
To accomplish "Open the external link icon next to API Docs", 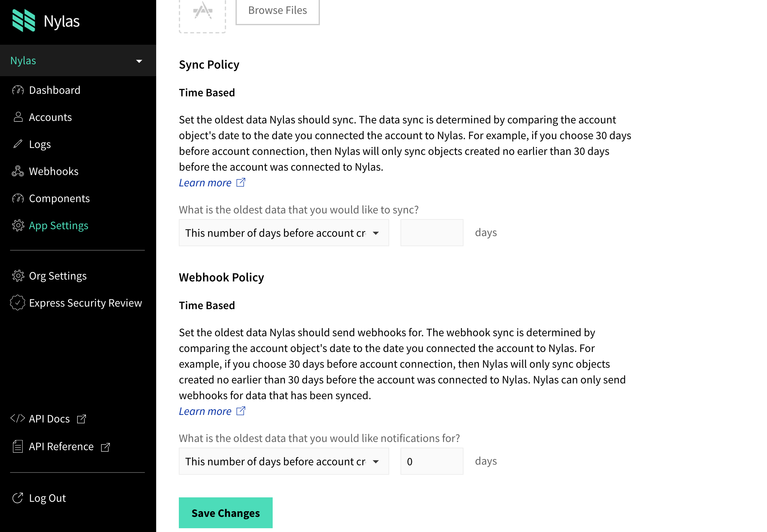I will 81,419.
